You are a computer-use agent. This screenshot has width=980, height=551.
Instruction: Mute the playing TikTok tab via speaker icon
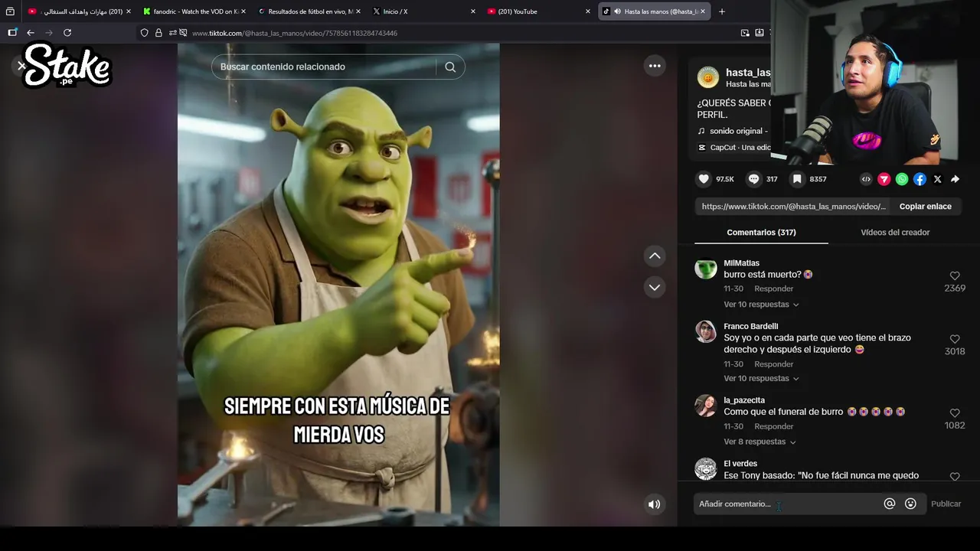617,11
